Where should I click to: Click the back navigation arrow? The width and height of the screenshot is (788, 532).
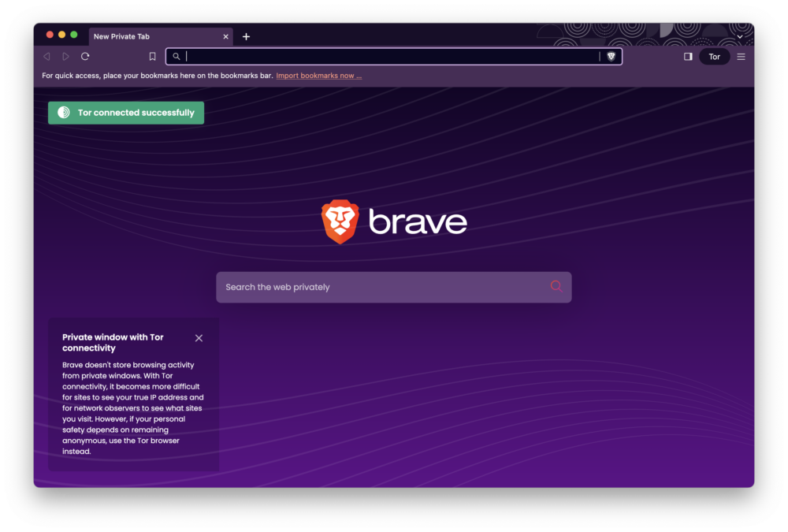click(x=46, y=56)
